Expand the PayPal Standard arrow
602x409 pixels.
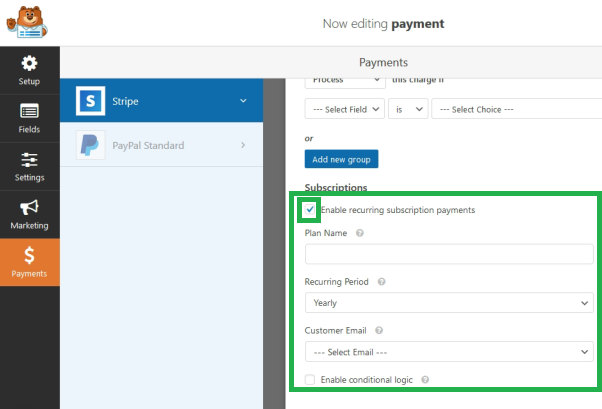click(243, 145)
